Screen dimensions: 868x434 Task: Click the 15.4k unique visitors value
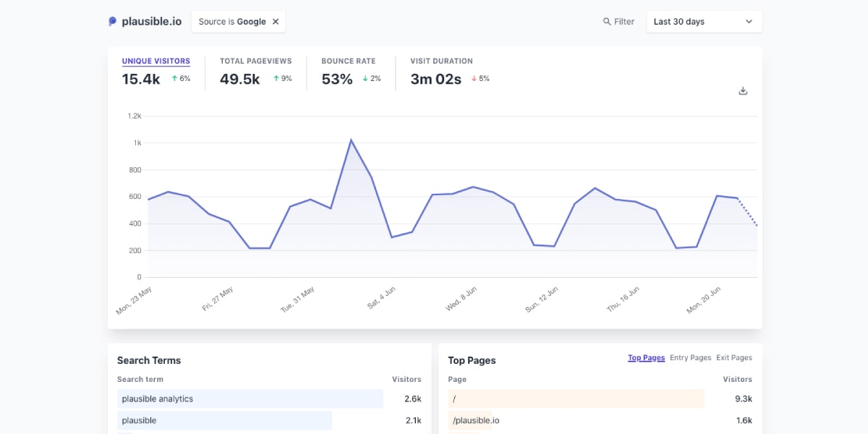[x=141, y=79]
